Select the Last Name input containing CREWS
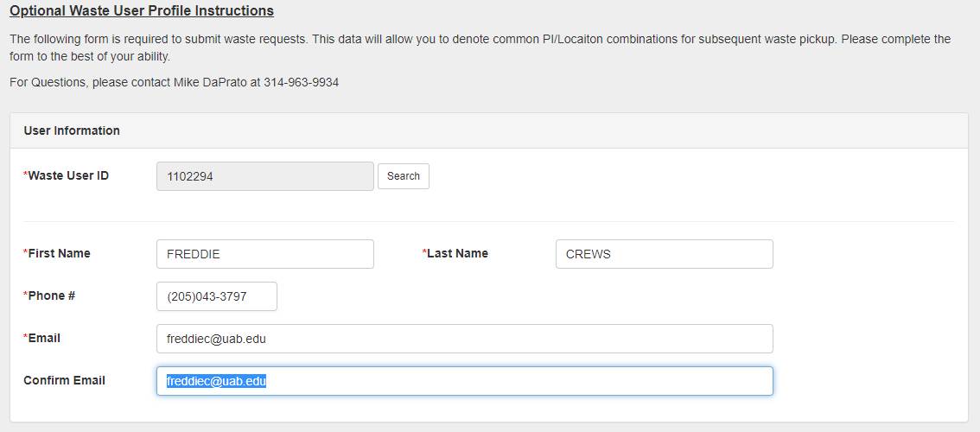Screen dimensions: 980x432 click(664, 254)
